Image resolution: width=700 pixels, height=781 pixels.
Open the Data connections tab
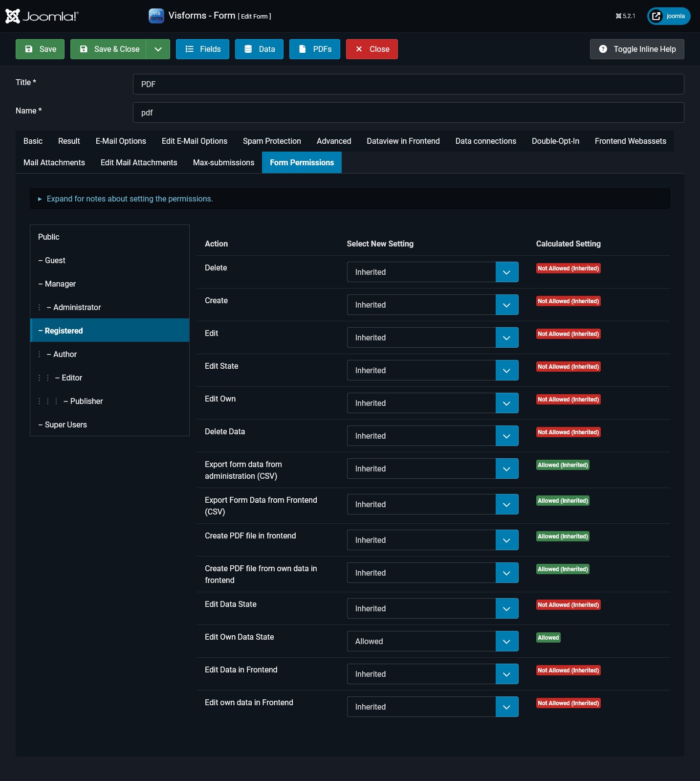point(486,141)
